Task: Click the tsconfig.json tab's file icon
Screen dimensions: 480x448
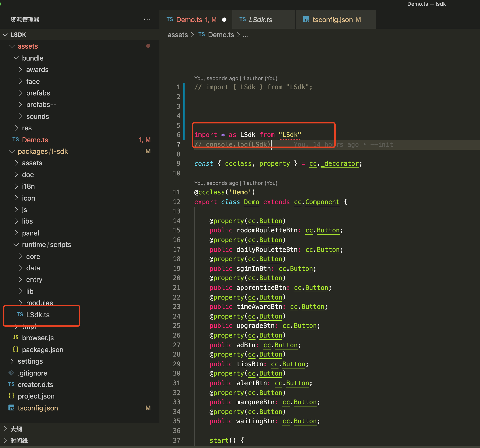Action: click(306, 20)
